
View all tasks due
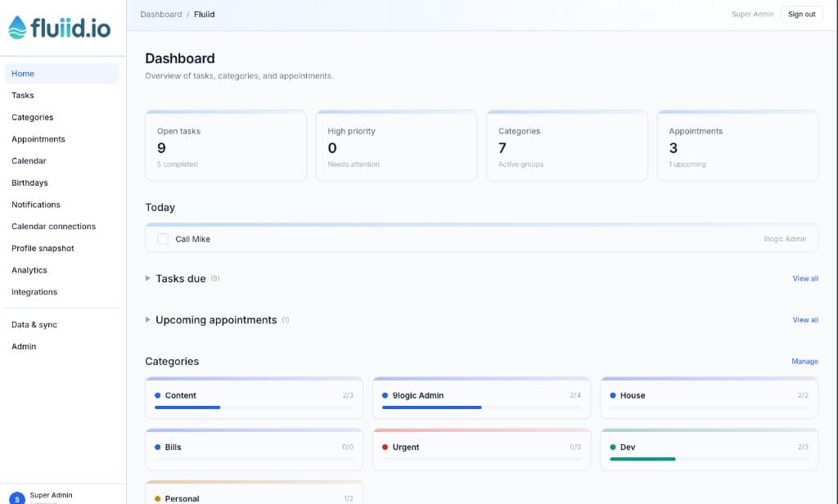tap(804, 278)
